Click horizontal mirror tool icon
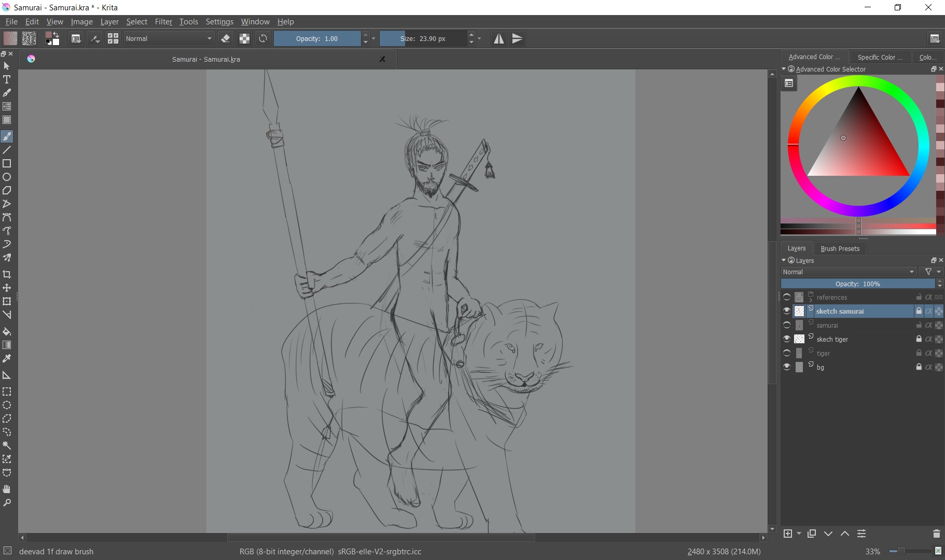The width and height of the screenshot is (945, 560). (498, 38)
